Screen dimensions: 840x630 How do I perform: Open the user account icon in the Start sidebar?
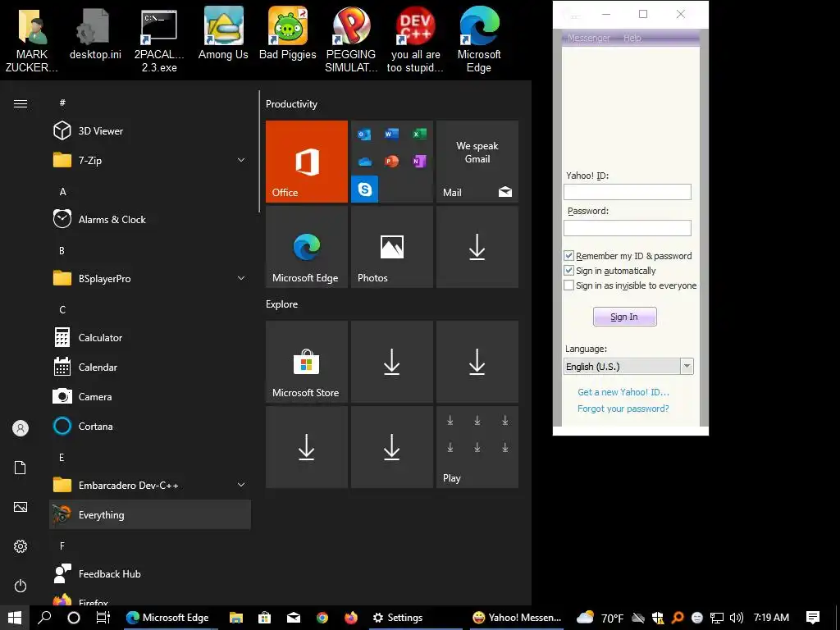pos(21,428)
